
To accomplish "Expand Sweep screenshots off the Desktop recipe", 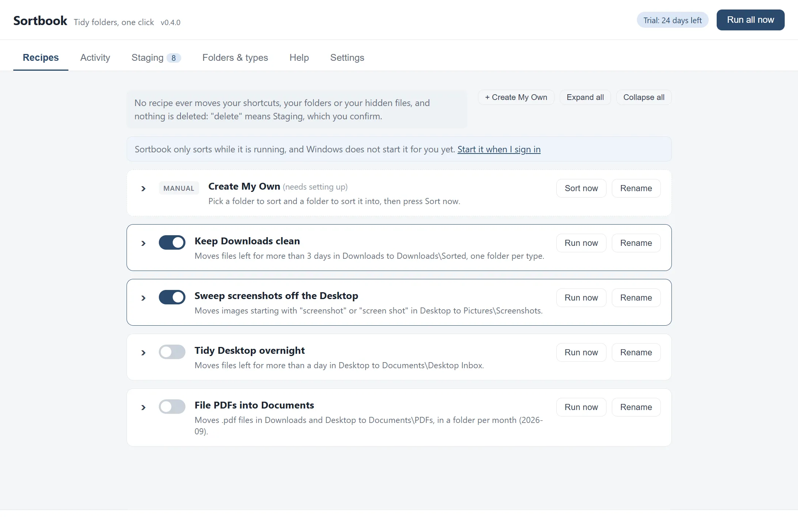I will click(x=143, y=298).
